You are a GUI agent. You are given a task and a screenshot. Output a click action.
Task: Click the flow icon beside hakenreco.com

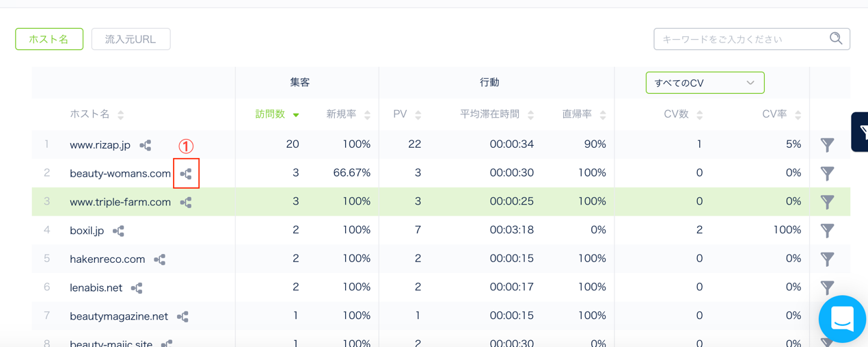tap(160, 259)
